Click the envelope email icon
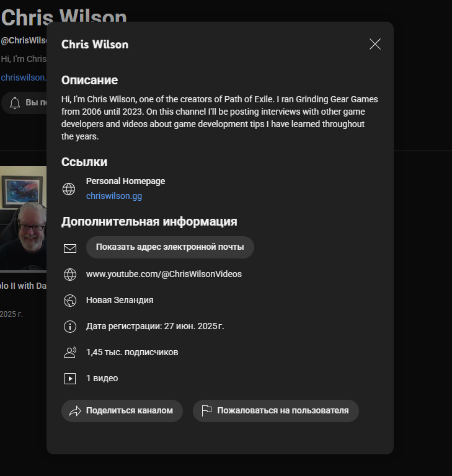 [x=70, y=249]
